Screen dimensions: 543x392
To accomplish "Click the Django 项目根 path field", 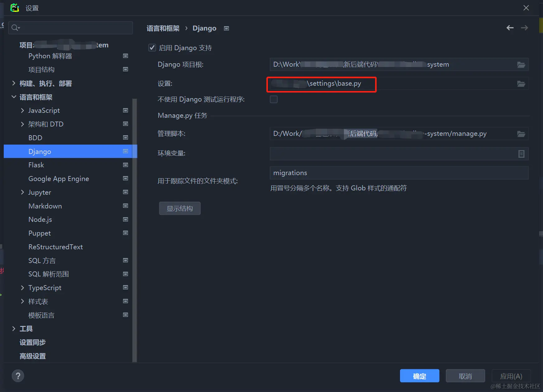I will 399,65.
